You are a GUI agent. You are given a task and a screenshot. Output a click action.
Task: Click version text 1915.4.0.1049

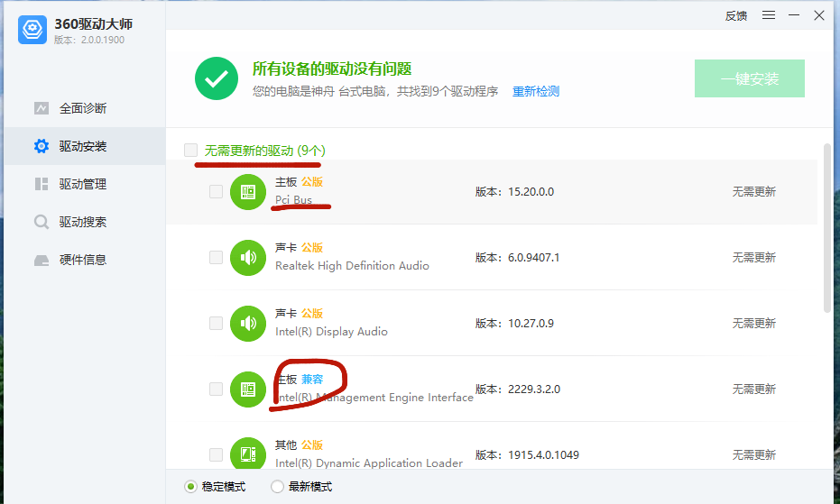pyautogui.click(x=543, y=454)
